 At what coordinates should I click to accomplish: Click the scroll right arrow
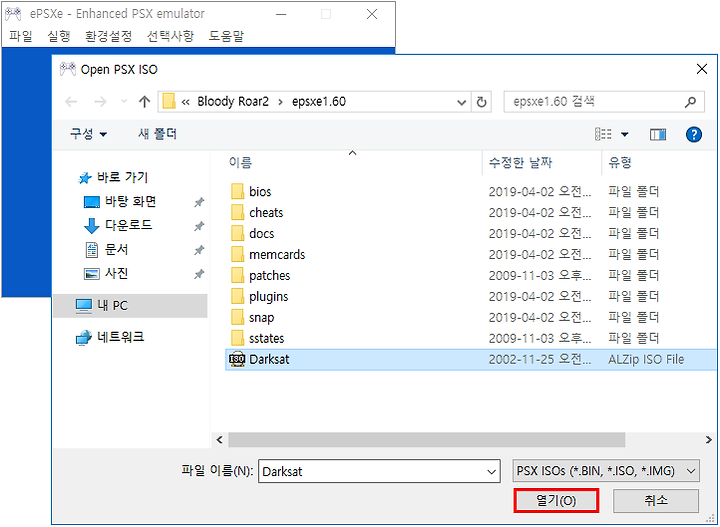pos(709,440)
